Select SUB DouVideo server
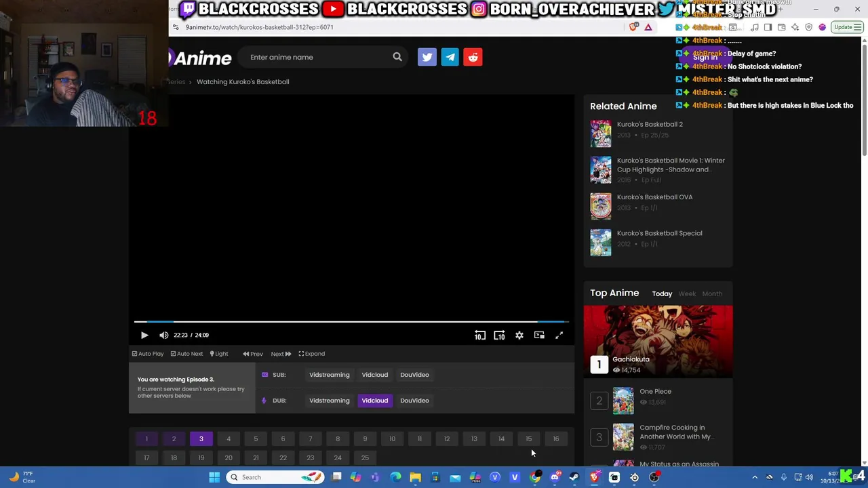The height and width of the screenshot is (488, 868). pyautogui.click(x=414, y=375)
